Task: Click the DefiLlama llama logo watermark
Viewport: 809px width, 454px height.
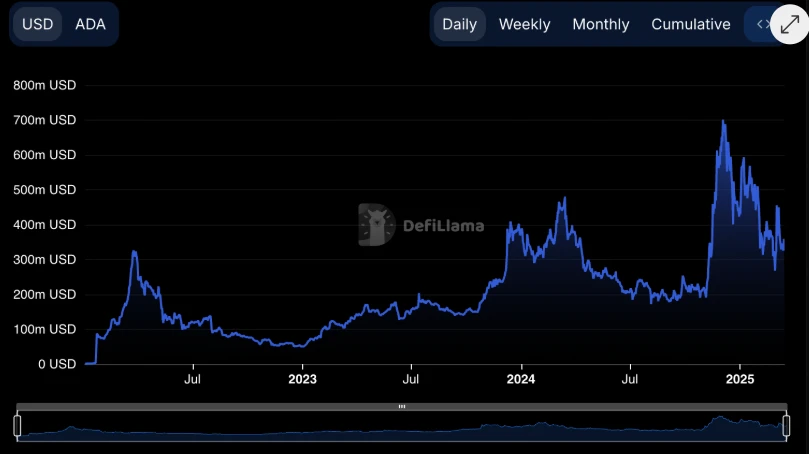Action: 377,225
